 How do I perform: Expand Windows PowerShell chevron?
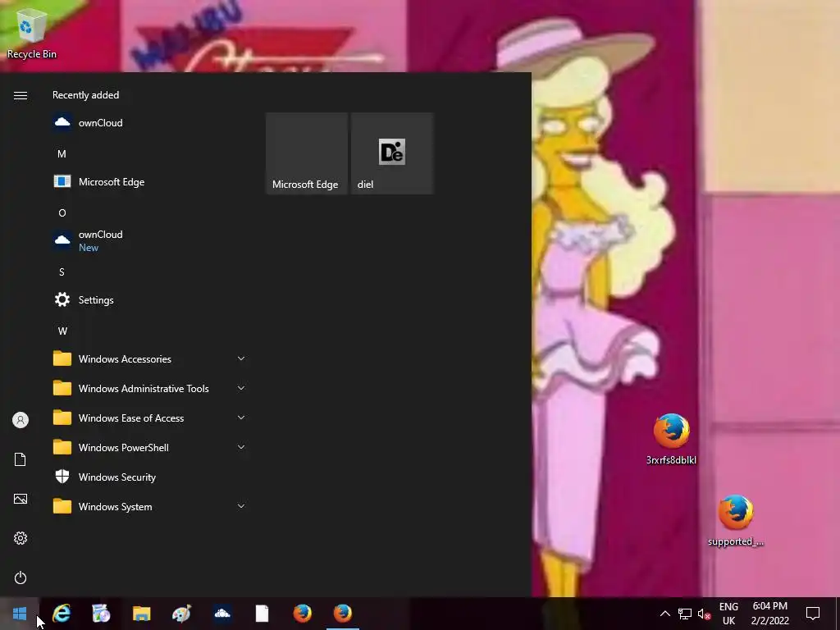241,447
